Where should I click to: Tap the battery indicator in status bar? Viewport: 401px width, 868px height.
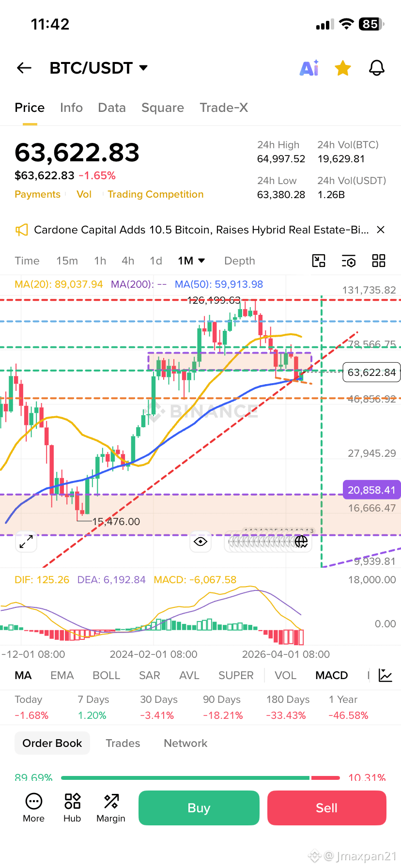tap(371, 24)
